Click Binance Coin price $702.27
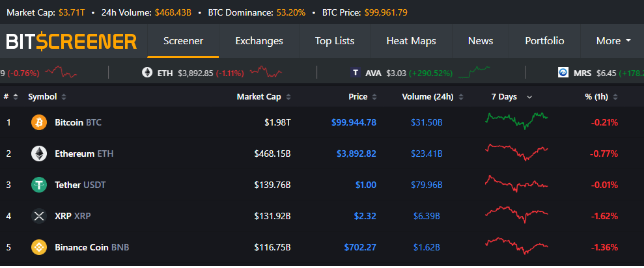 pos(360,247)
